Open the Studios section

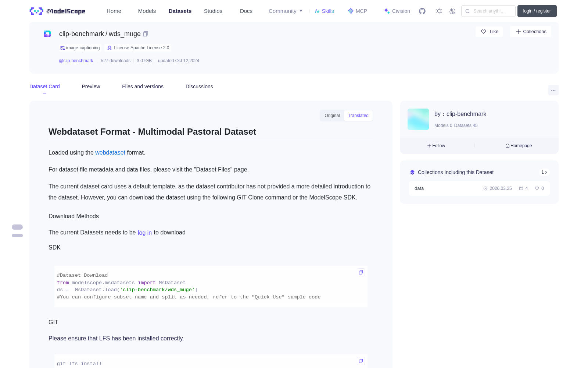[x=213, y=11]
